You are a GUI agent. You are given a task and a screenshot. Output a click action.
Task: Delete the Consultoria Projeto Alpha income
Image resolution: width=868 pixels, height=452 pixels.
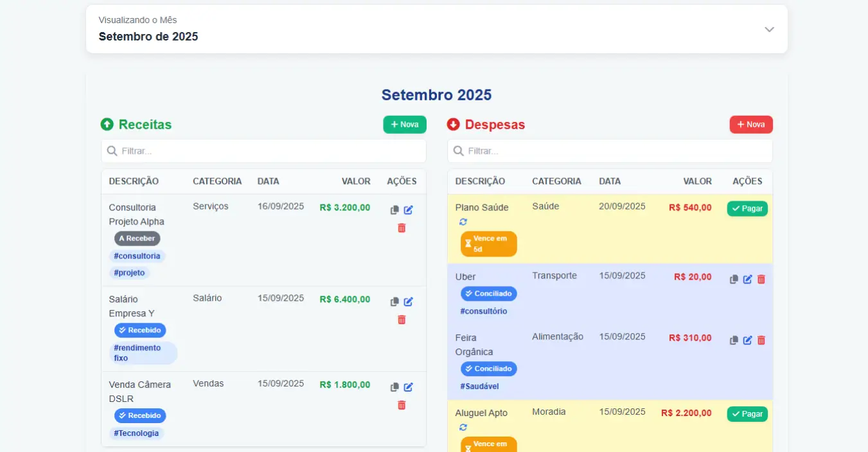coord(402,228)
